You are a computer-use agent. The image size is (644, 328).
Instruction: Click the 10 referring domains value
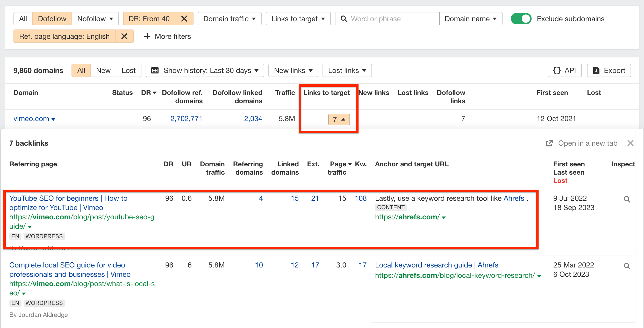tap(259, 265)
